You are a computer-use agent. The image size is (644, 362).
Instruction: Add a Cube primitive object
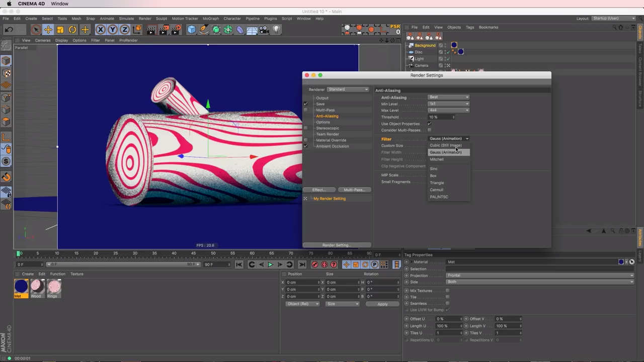click(191, 30)
